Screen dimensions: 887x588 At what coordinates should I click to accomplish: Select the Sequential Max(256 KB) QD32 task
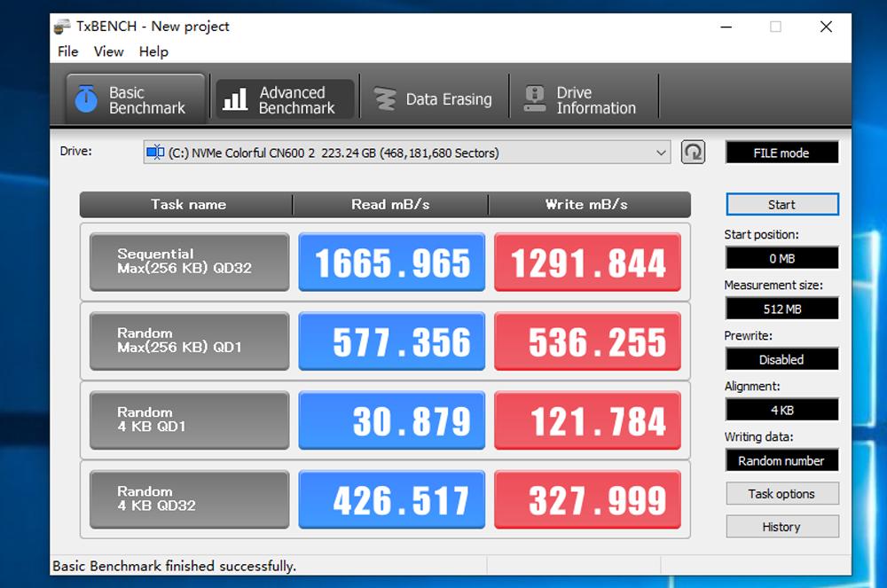(190, 262)
